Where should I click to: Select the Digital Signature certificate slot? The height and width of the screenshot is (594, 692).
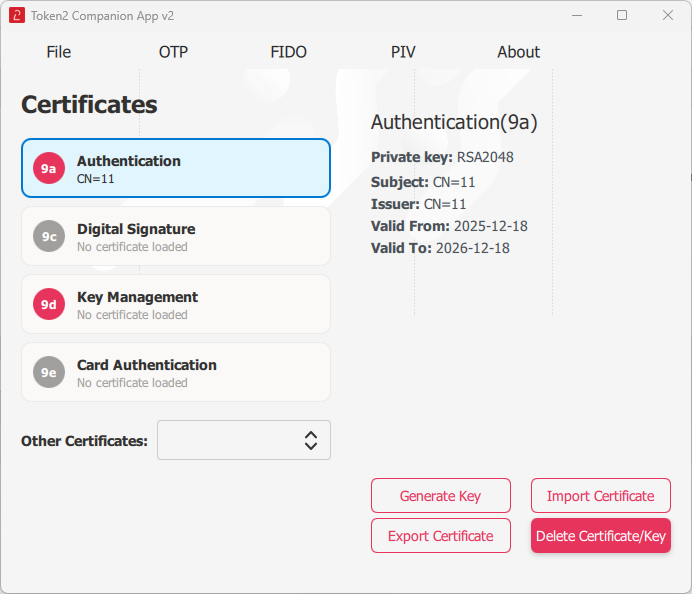176,236
